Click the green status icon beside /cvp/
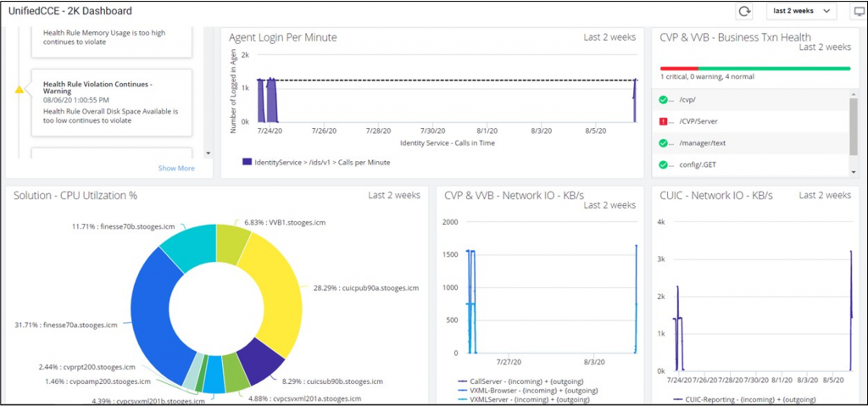Image resolution: width=868 pixels, height=406 pixels. click(664, 100)
